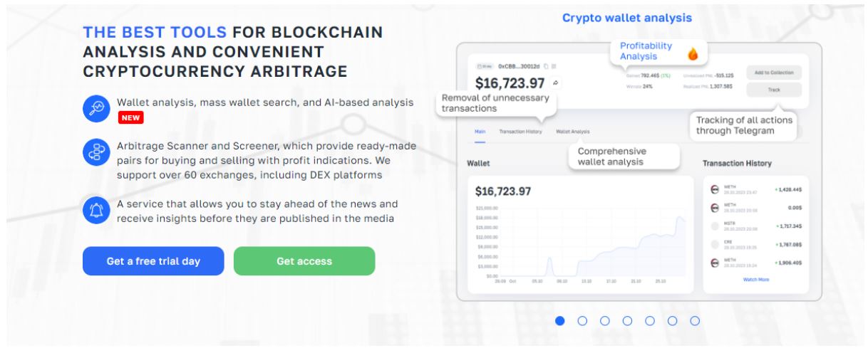
Task: Open the Watch More link
Action: [756, 280]
